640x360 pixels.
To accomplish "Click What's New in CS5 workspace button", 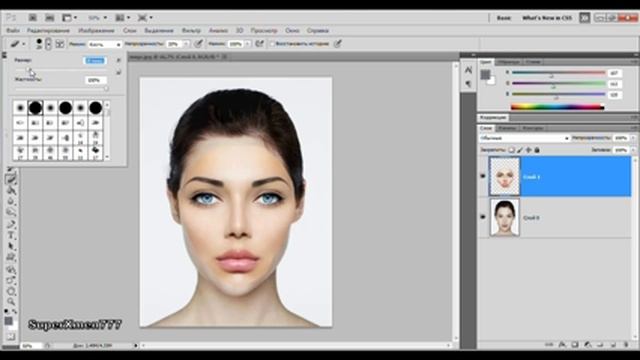I will [x=547, y=18].
